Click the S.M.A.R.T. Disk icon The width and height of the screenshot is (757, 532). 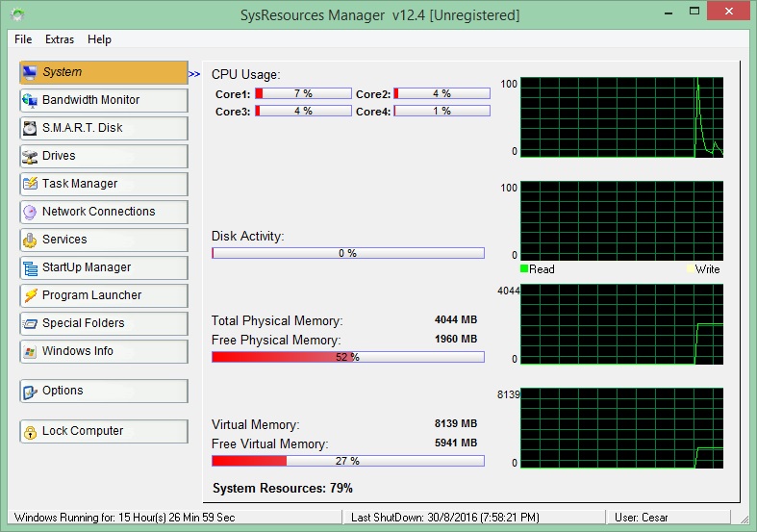pyautogui.click(x=30, y=128)
